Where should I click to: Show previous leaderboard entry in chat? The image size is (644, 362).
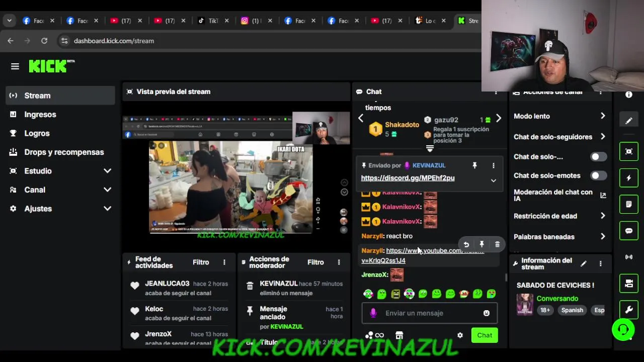coord(361,118)
